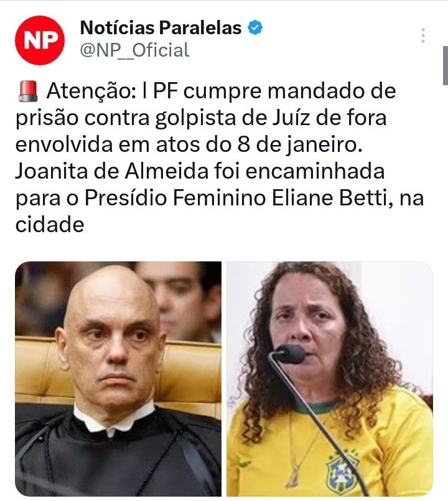Screen dimensions: 448x501
Task: Click the red siren emoji
Action: (x=27, y=91)
